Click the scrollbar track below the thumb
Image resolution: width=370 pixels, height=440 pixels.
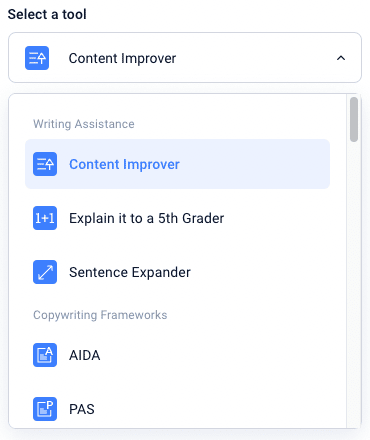[354, 283]
